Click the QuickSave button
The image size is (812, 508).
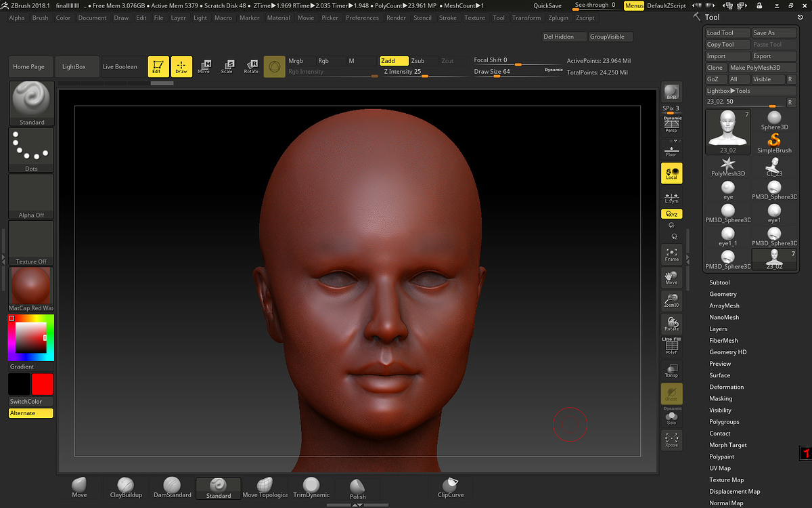(547, 5)
